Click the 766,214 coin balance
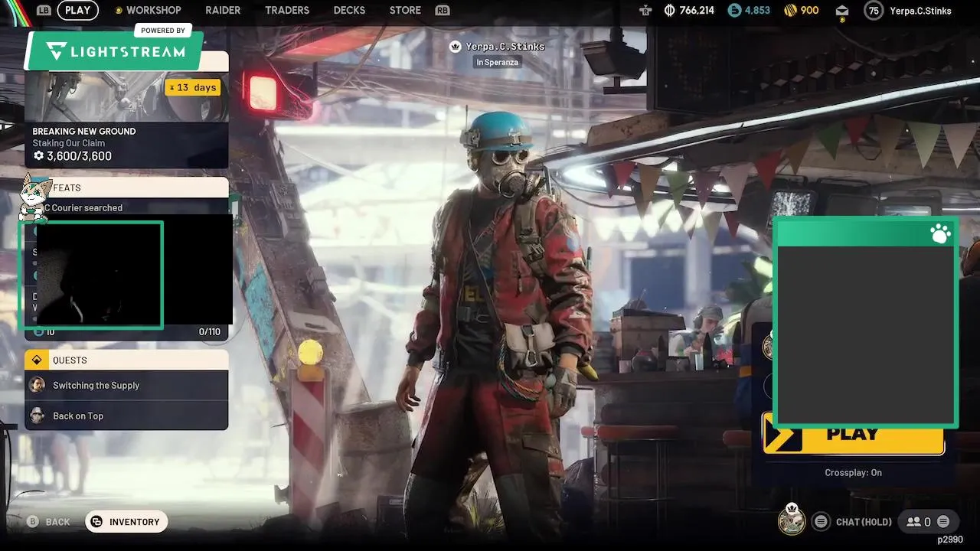Viewport: 980px width, 551px height. (x=696, y=10)
